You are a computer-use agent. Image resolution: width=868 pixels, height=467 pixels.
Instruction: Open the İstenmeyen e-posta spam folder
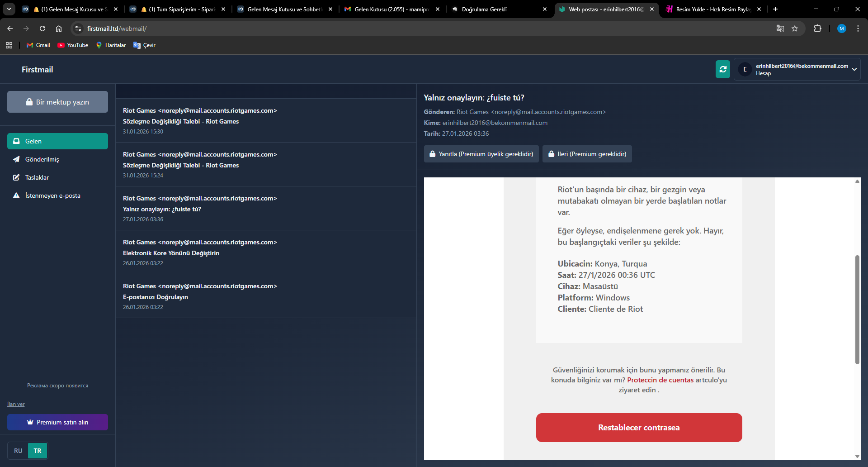pos(57,195)
